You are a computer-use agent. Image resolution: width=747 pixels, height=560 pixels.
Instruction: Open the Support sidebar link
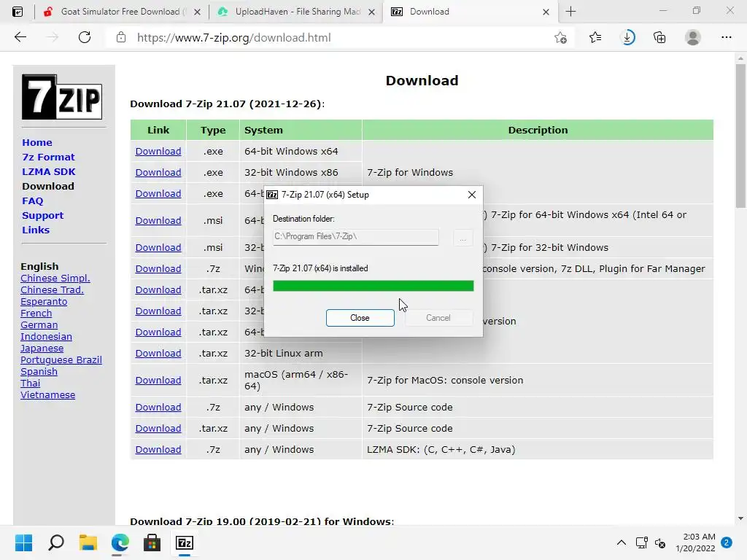click(42, 215)
